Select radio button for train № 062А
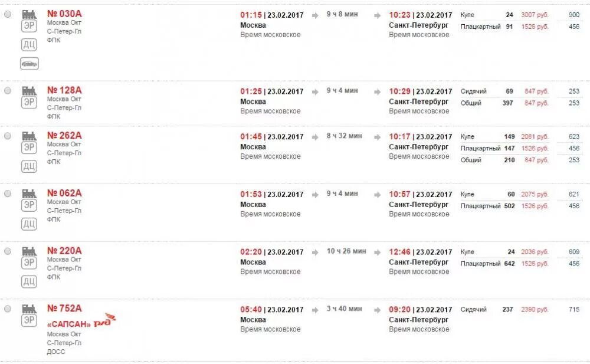 pyautogui.click(x=8, y=194)
